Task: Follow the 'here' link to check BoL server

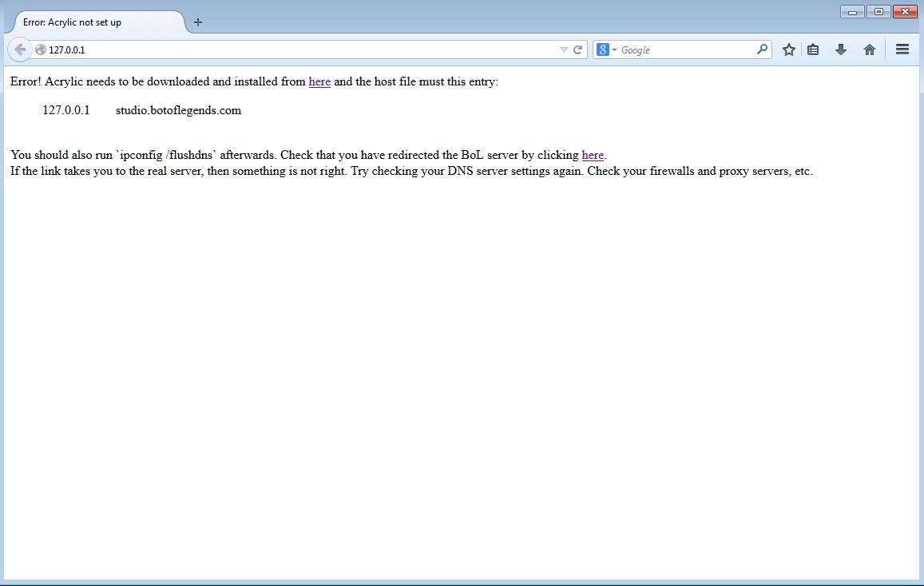Action: (593, 156)
